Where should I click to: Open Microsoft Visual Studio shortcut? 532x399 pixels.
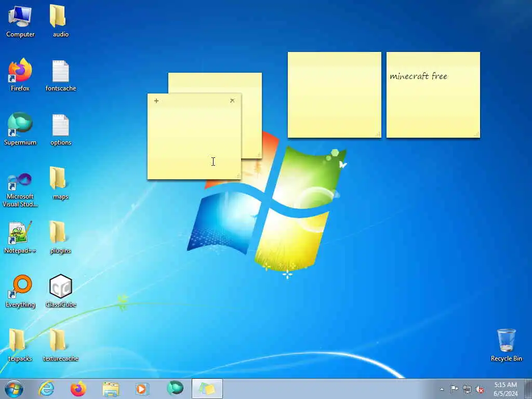click(20, 190)
